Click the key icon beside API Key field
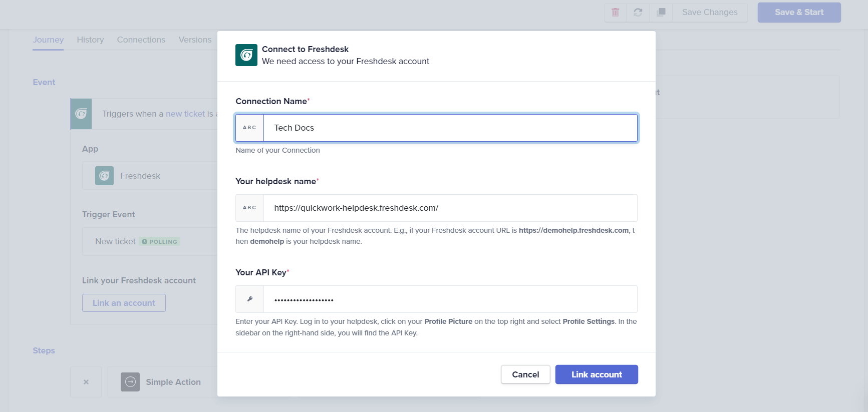Viewport: 868px width, 412px height. 249,299
